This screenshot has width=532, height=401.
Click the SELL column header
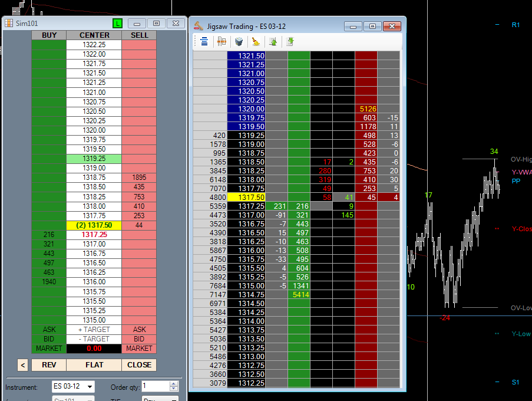point(139,35)
